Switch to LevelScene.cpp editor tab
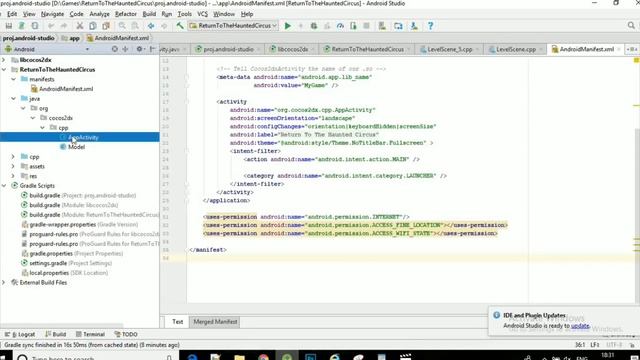This screenshot has width=640, height=360. pos(516,49)
